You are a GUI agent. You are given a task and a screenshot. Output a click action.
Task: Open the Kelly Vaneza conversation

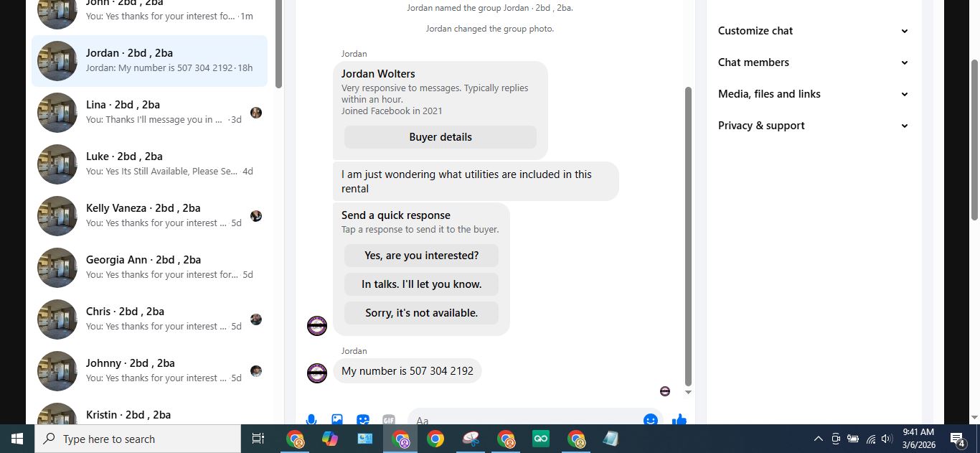(x=149, y=216)
